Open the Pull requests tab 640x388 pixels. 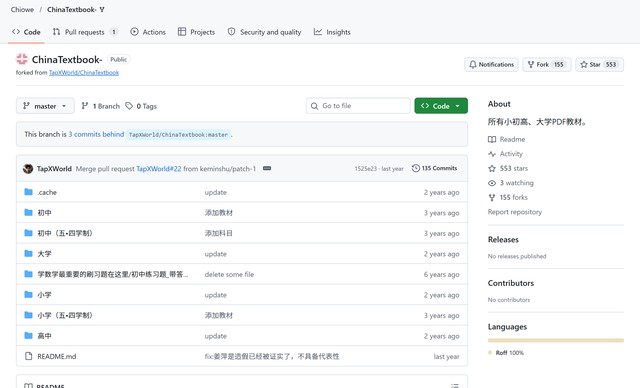coord(85,32)
